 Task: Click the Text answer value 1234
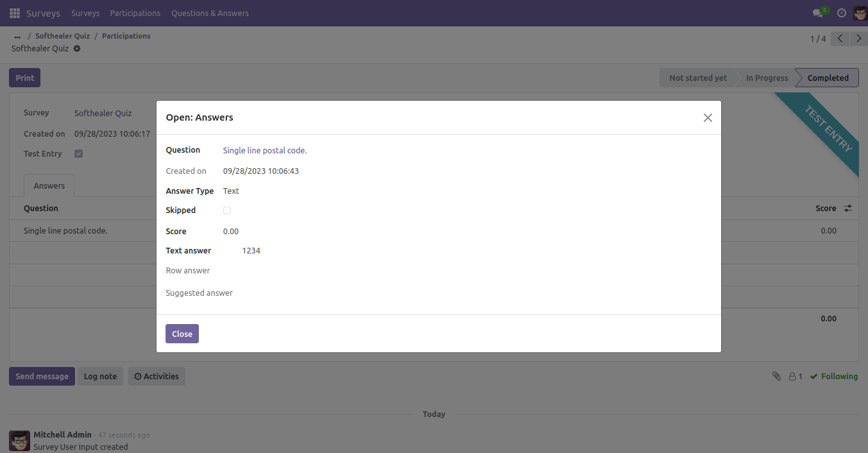click(251, 251)
